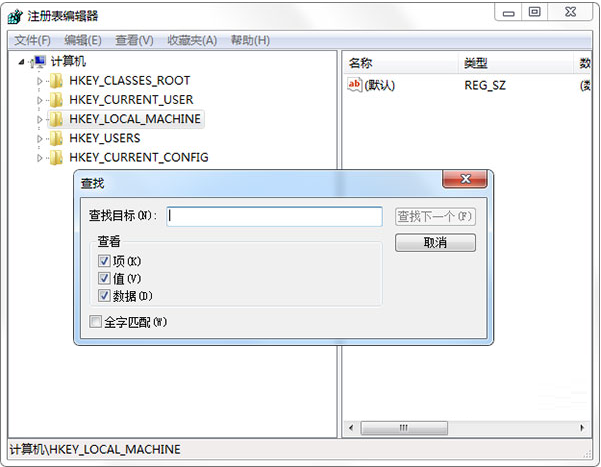The height and width of the screenshot is (467, 601).
Task: Click the HKEY_CURRENT_USER folder icon
Action: [57, 100]
